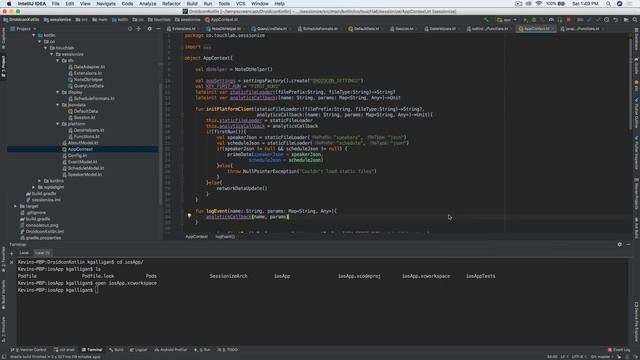This screenshot has width=640, height=360.
Task: Click the red Stop button in toolbar
Action: tap(569, 20)
